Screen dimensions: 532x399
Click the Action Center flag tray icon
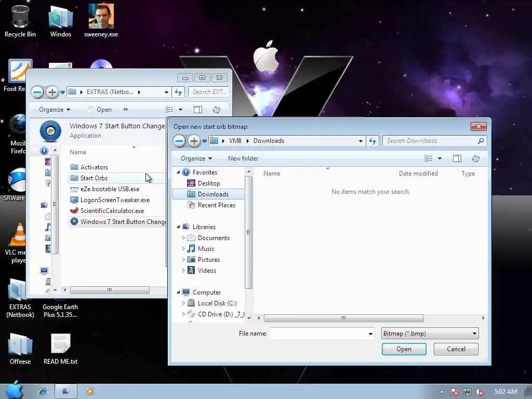[x=454, y=392]
